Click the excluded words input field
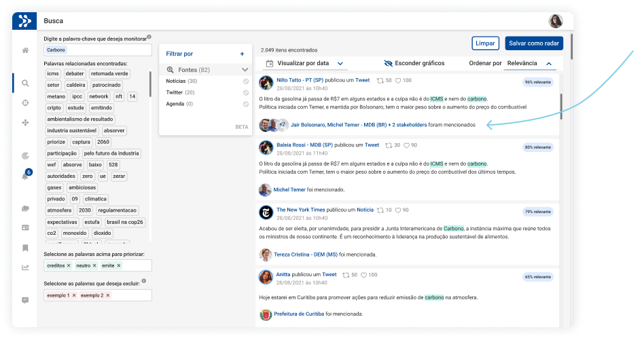Viewport: 644px width, 340px height. 98,295
